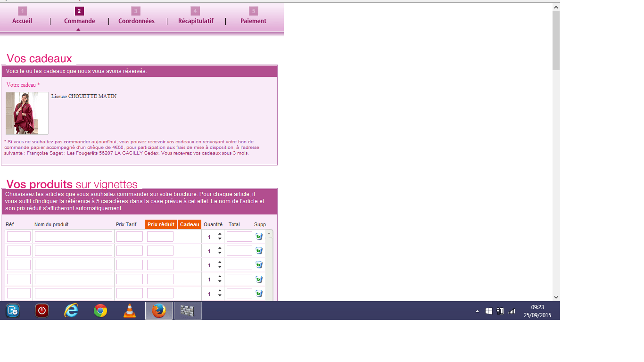Click the trash icon in the fifth product row
The width and height of the screenshot is (644, 362).
pyautogui.click(x=259, y=293)
